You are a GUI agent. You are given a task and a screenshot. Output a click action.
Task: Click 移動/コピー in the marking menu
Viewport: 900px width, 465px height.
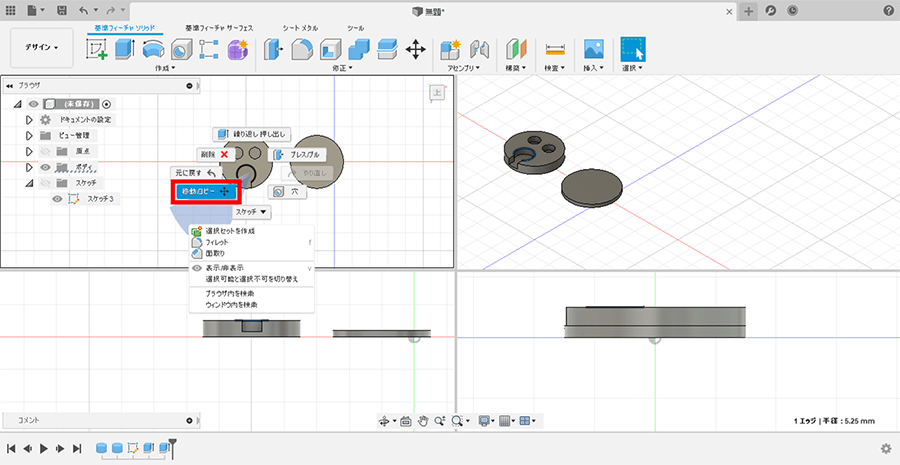(205, 191)
